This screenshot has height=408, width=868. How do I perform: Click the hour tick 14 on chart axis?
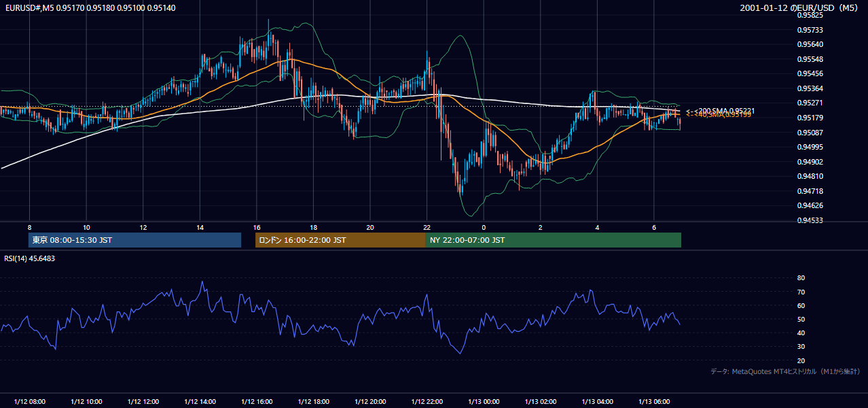tap(200, 227)
